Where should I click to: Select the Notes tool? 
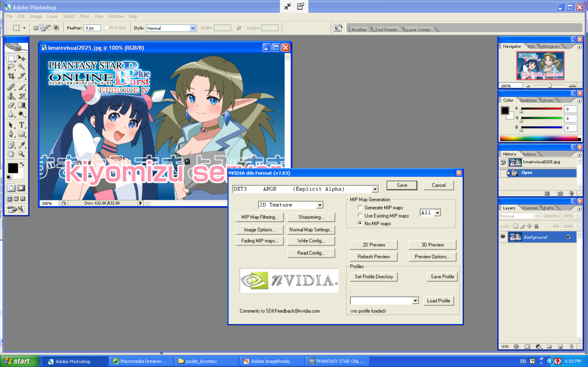(x=11, y=145)
